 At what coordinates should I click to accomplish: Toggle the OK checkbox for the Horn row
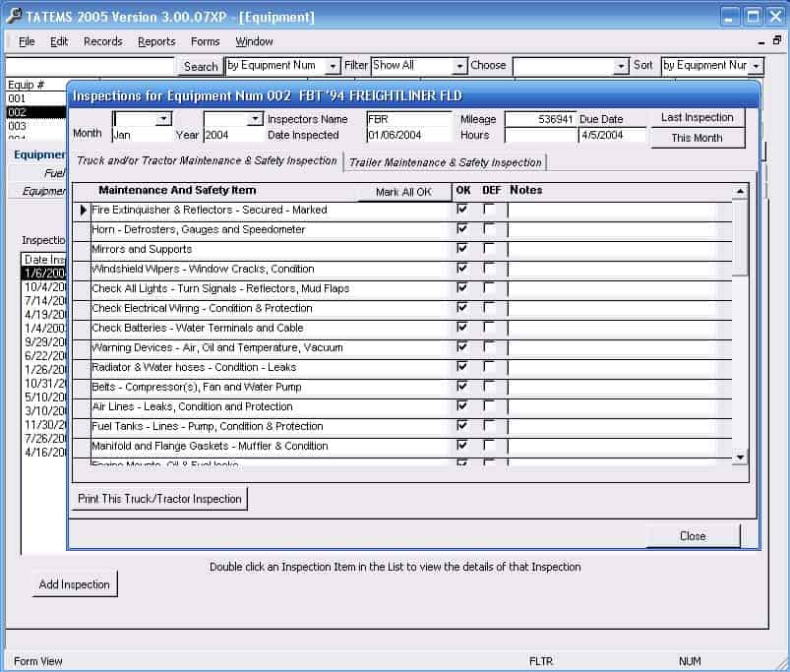(461, 229)
